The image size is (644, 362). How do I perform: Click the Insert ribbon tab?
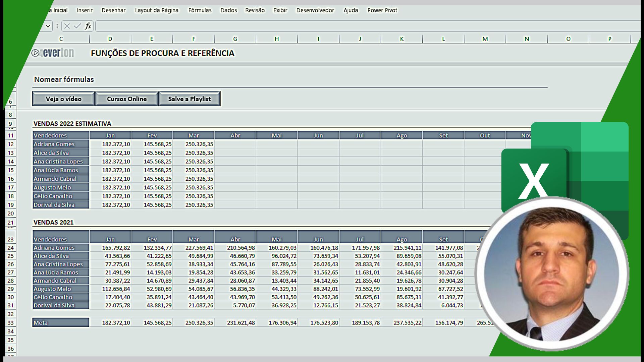pyautogui.click(x=84, y=10)
